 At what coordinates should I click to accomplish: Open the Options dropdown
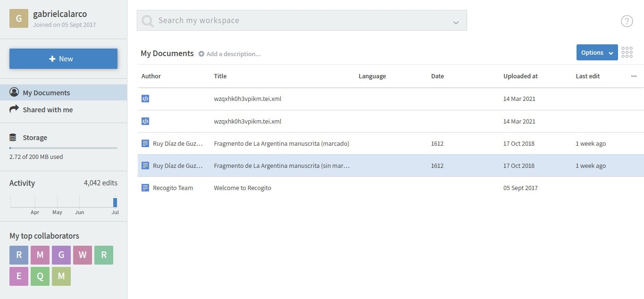click(596, 52)
